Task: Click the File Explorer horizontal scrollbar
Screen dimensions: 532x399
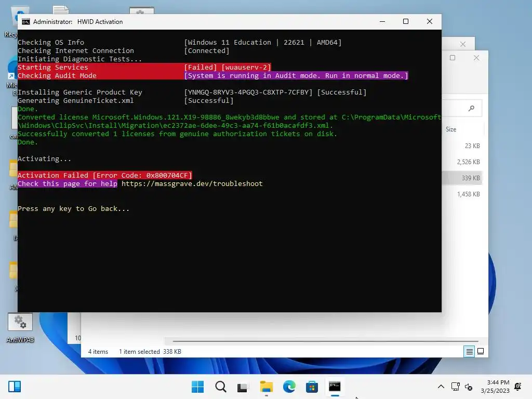Action: pyautogui.click(x=325, y=341)
